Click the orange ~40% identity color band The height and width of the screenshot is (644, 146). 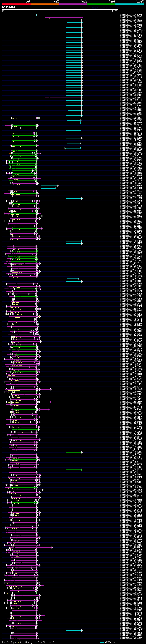point(45,4)
